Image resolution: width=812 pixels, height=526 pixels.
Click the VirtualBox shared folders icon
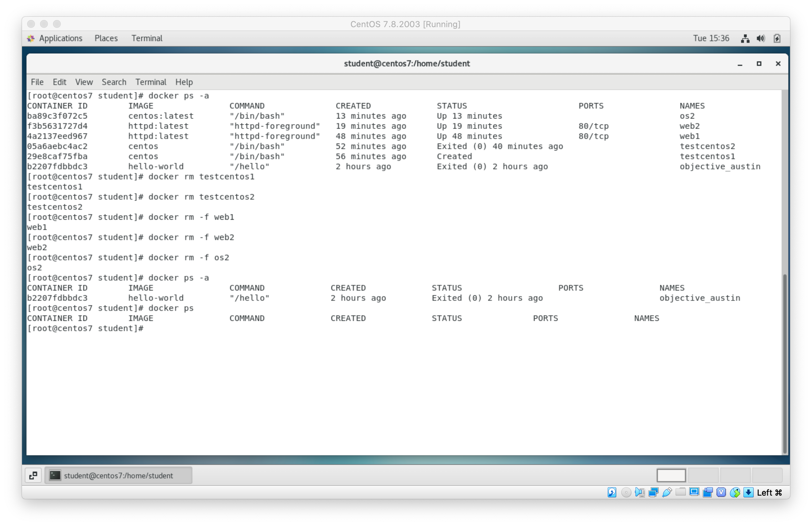pyautogui.click(x=681, y=492)
